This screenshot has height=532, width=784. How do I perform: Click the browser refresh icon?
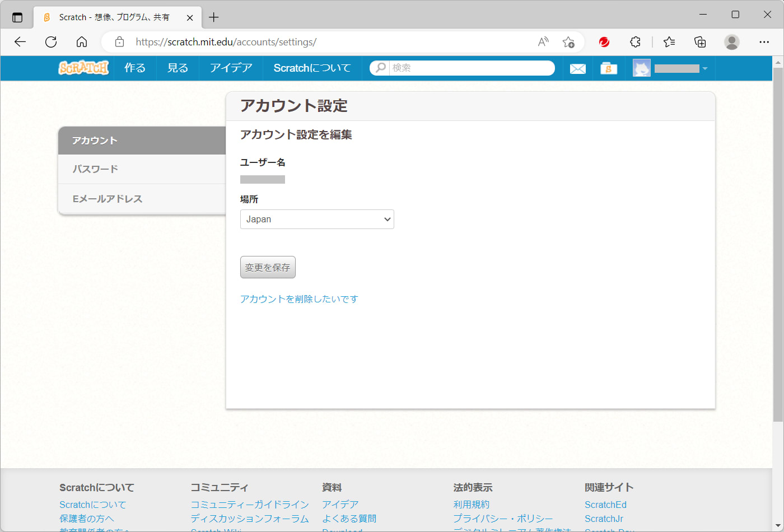coord(51,42)
